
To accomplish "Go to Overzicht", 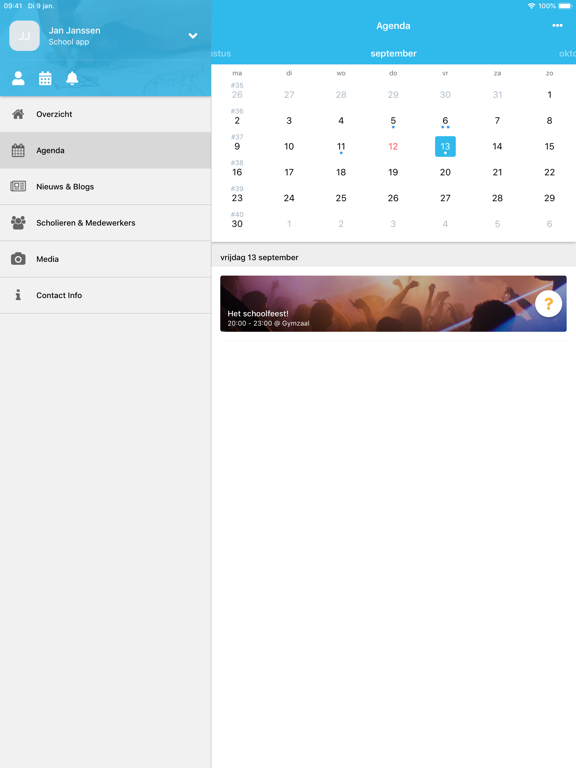I will tap(105, 114).
